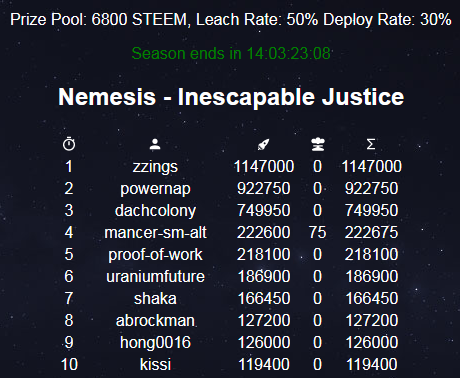Image resolution: width=460 pixels, height=378 pixels.
Task: Click the rocket points column icon
Action: [263, 144]
